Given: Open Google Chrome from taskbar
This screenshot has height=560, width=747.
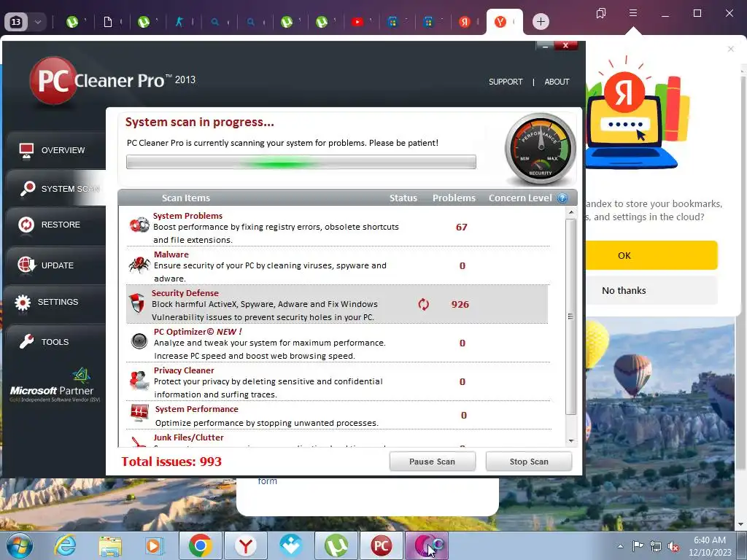Looking at the screenshot, I should coord(201,545).
